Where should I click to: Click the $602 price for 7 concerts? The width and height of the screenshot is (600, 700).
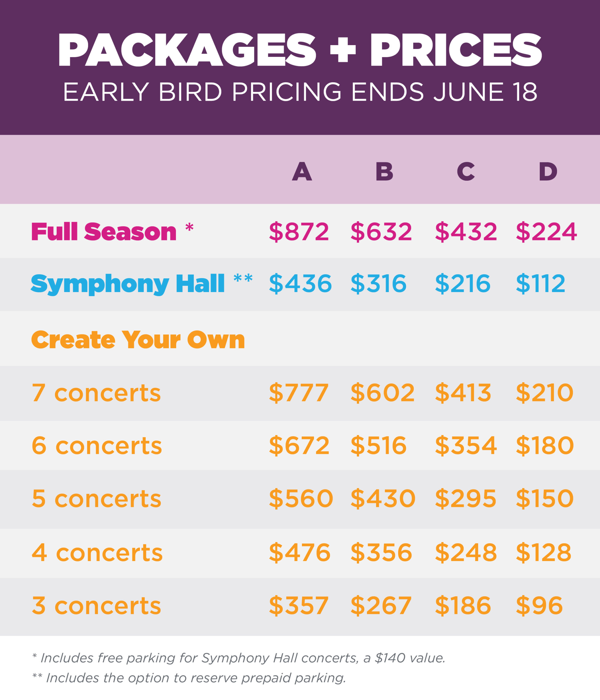point(382,393)
